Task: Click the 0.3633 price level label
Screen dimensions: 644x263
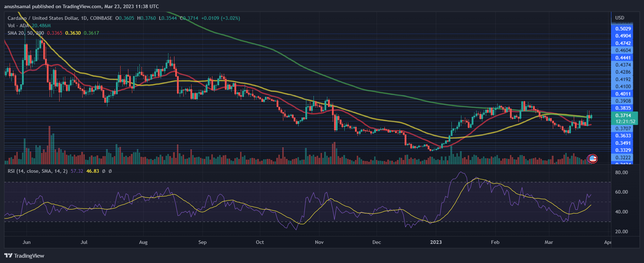Action: [x=623, y=136]
